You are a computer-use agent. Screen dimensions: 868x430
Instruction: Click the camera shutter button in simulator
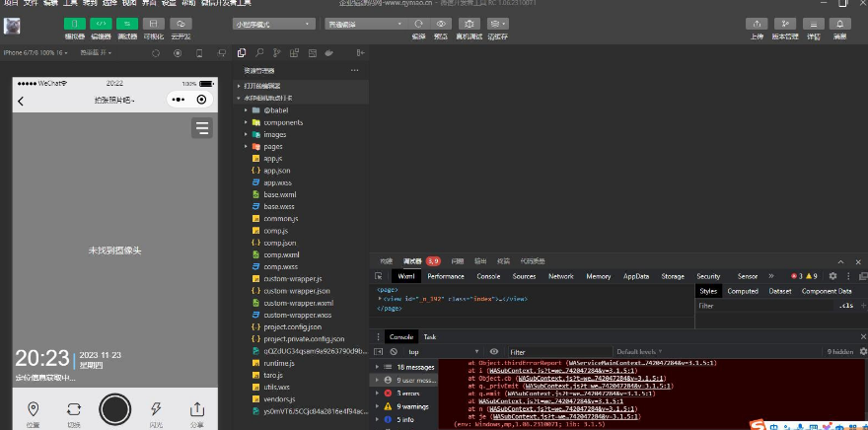coord(115,407)
